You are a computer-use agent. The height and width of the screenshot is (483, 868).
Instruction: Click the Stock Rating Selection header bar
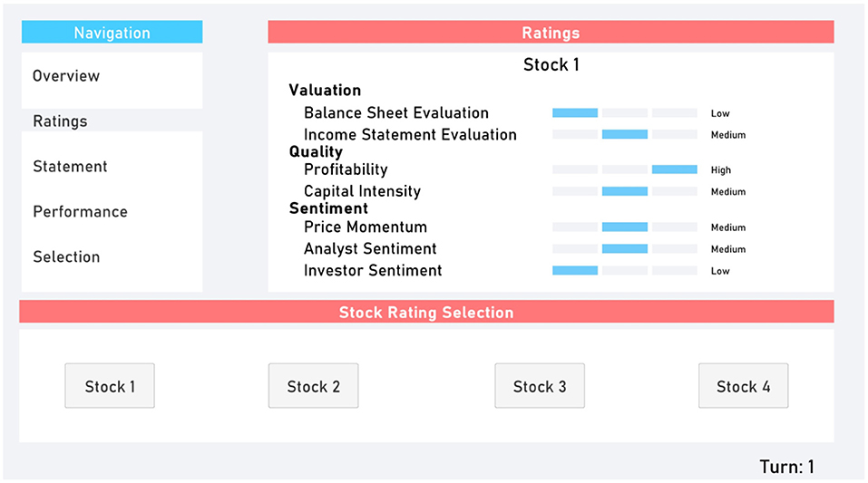coord(426,312)
